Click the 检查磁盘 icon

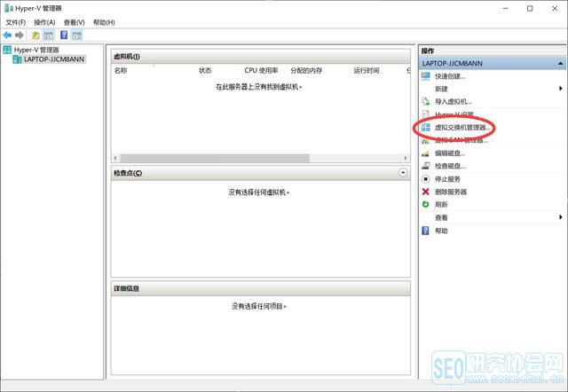point(426,166)
